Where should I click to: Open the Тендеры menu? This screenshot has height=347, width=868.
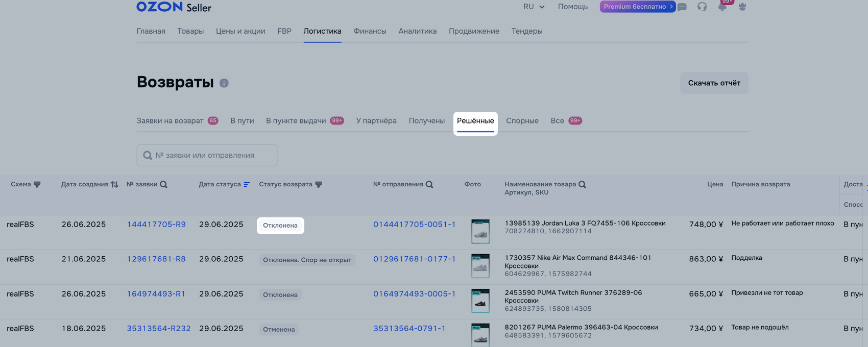(527, 31)
